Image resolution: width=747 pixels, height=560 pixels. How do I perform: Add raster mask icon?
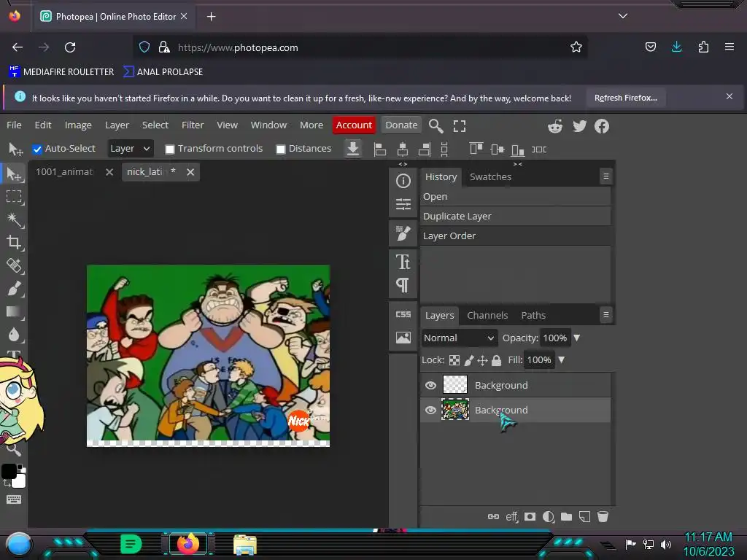click(530, 517)
